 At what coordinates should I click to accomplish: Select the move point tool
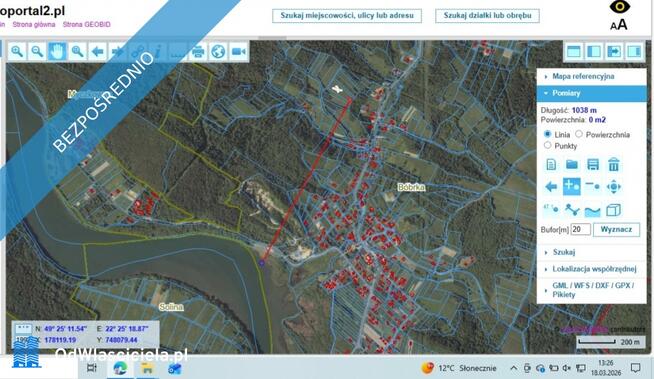614,186
